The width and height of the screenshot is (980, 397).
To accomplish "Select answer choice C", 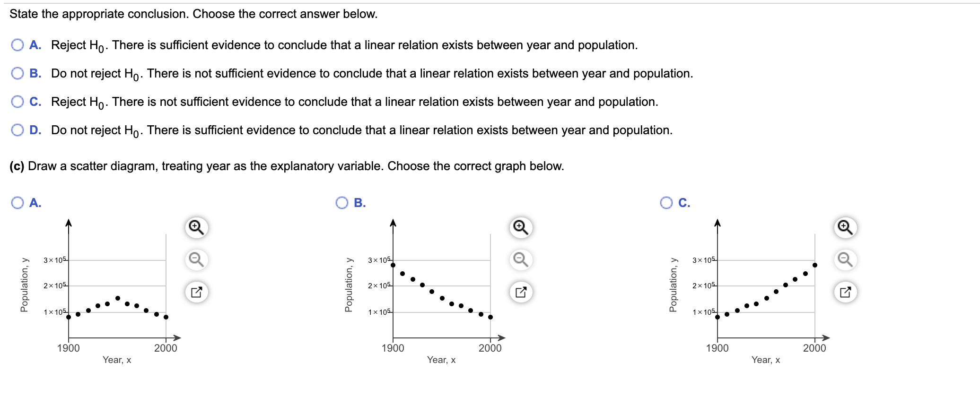I will click(17, 101).
